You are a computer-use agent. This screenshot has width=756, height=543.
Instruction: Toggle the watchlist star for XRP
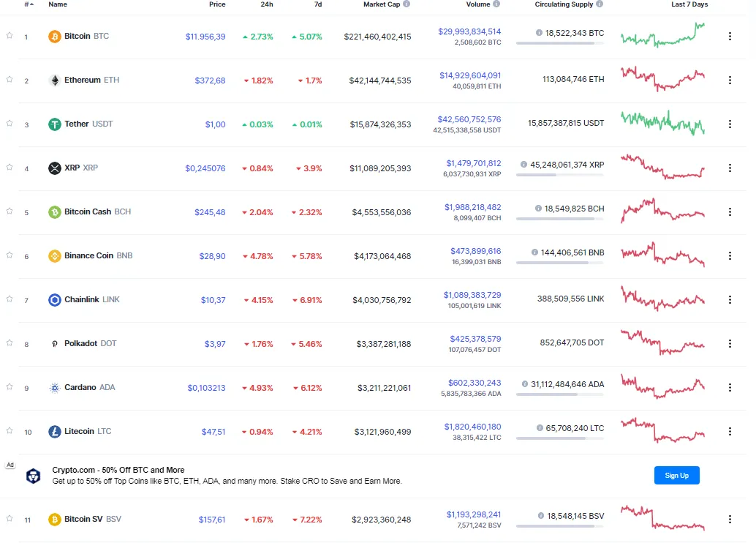point(10,167)
